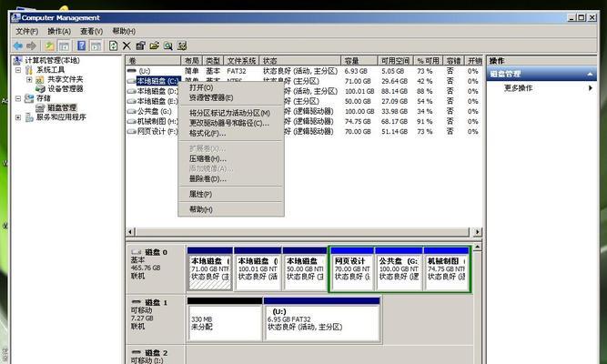The image size is (607, 364).
Task: Click the volume list scroll-left arrow
Action: tap(130, 232)
